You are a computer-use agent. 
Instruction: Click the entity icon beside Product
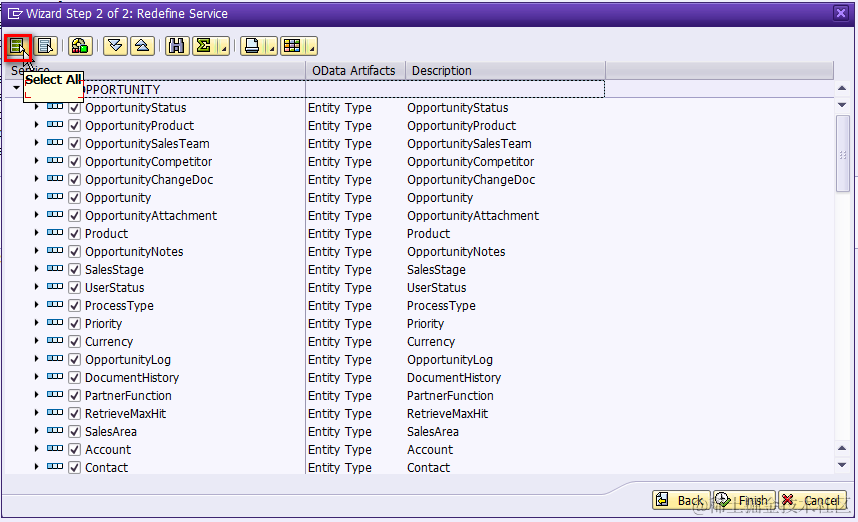(x=55, y=233)
